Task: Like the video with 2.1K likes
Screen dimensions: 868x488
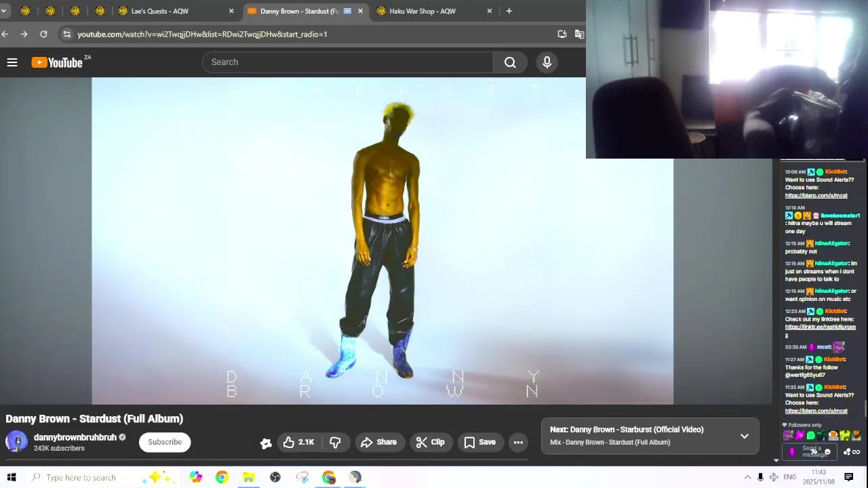Action: 299,442
